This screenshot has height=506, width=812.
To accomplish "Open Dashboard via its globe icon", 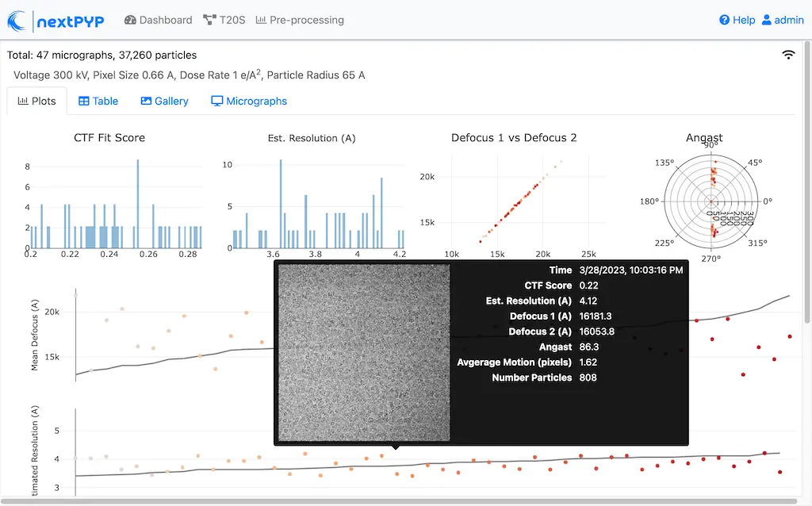I will (x=129, y=19).
